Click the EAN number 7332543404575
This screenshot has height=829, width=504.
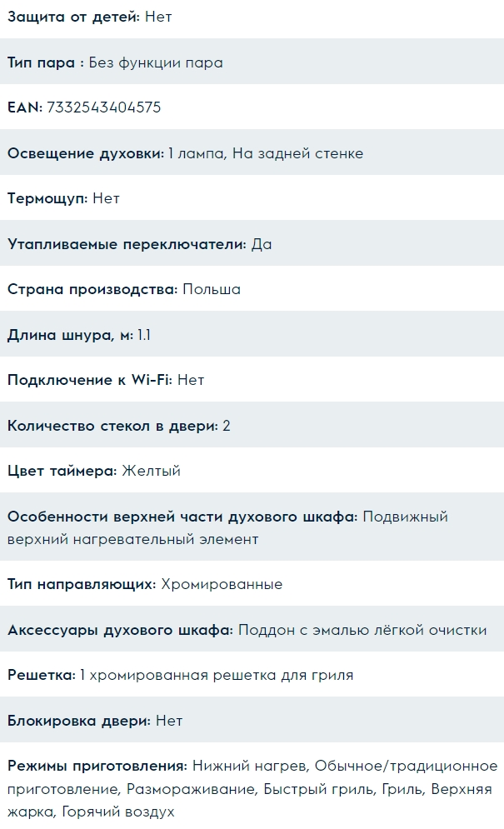tap(104, 107)
